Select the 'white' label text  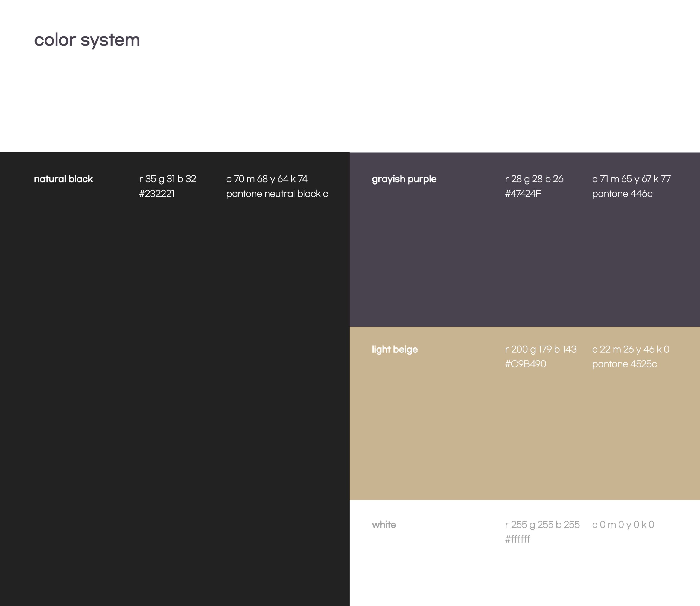click(384, 525)
